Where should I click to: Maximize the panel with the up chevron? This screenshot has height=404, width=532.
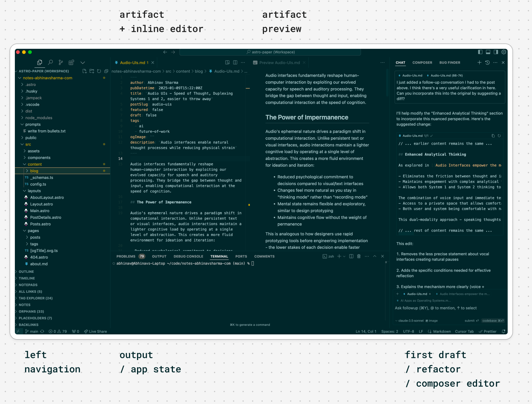(374, 256)
